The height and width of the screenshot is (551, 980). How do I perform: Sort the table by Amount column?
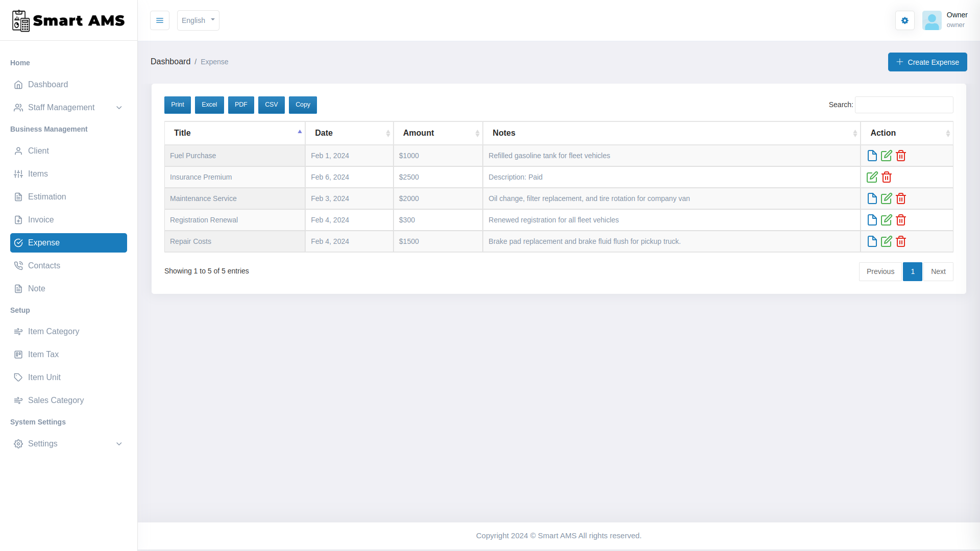pos(418,133)
